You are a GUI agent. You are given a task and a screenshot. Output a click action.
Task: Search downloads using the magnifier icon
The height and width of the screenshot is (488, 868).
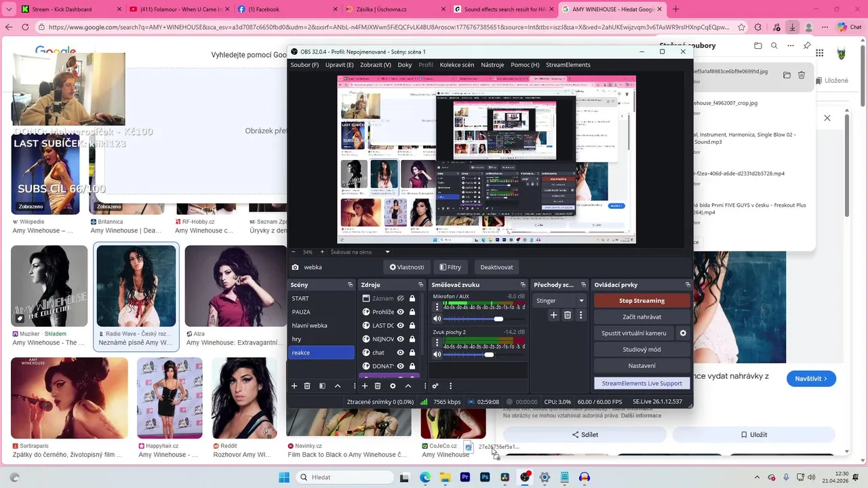774,46
